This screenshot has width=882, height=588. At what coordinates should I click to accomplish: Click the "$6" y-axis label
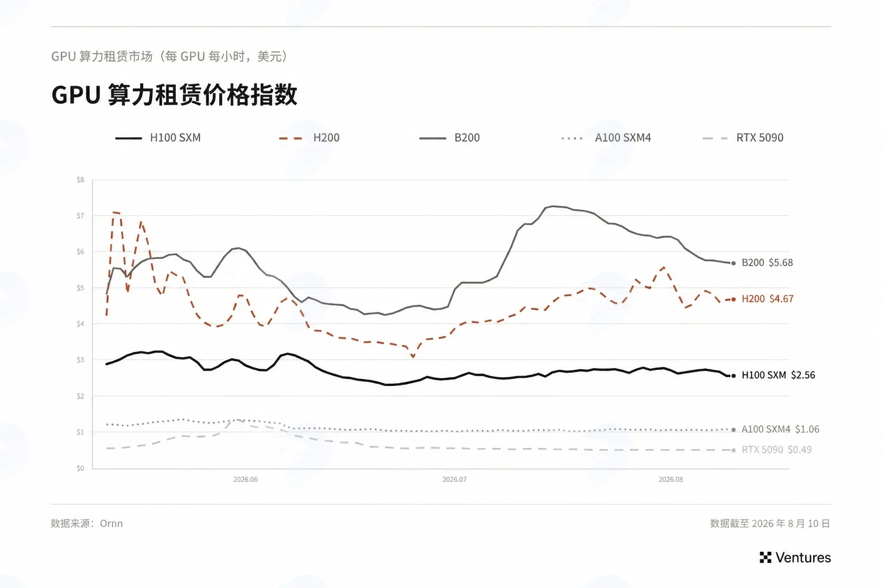80,252
